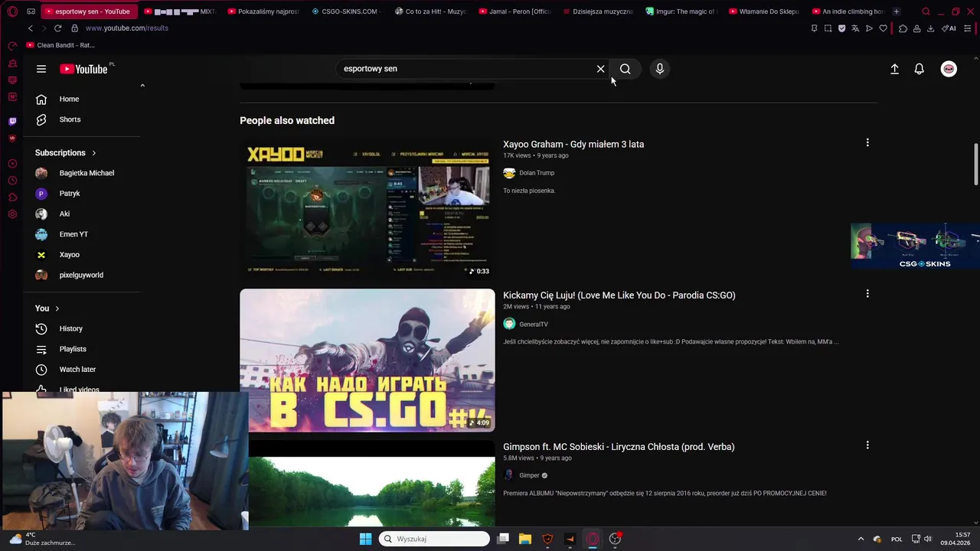
Task: Click the Opera GX menu logo
Action: pyautogui.click(x=12, y=11)
